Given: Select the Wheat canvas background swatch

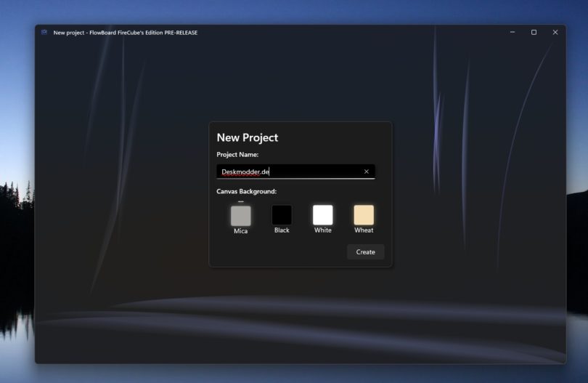Looking at the screenshot, I should tap(364, 215).
